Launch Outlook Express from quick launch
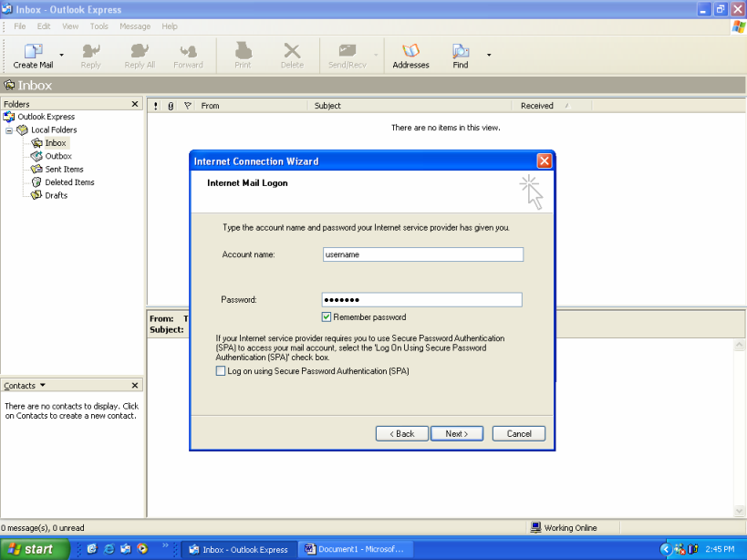Screen dimensions: 747x560 point(126,549)
